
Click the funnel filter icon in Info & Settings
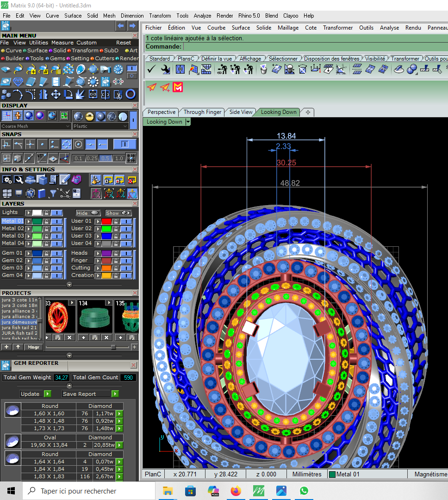coord(53,193)
